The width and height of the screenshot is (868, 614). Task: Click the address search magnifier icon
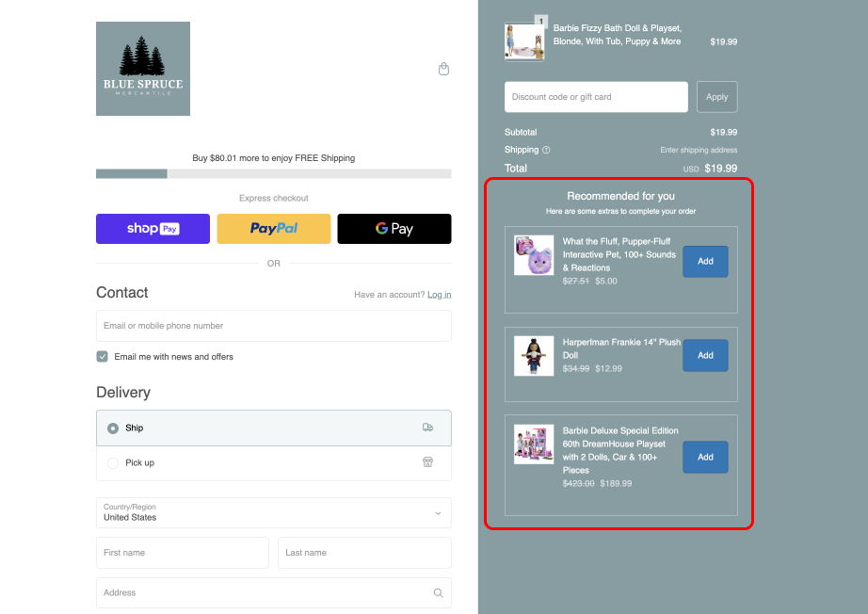[438, 593]
